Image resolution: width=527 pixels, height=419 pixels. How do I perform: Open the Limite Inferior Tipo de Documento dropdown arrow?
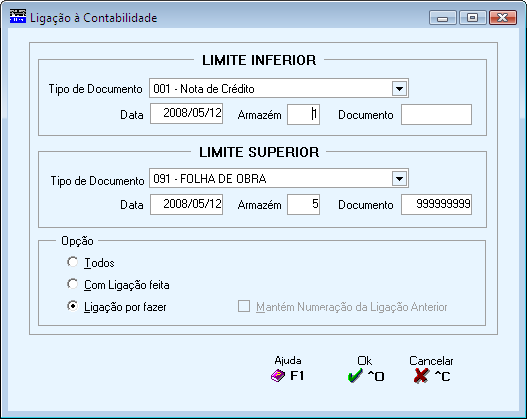[x=399, y=89]
